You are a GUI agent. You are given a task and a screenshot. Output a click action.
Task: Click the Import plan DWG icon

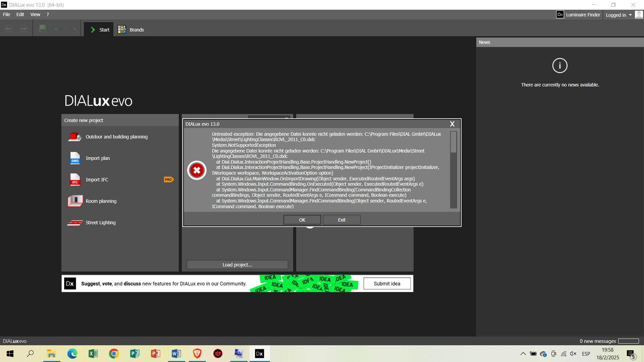[x=75, y=158]
